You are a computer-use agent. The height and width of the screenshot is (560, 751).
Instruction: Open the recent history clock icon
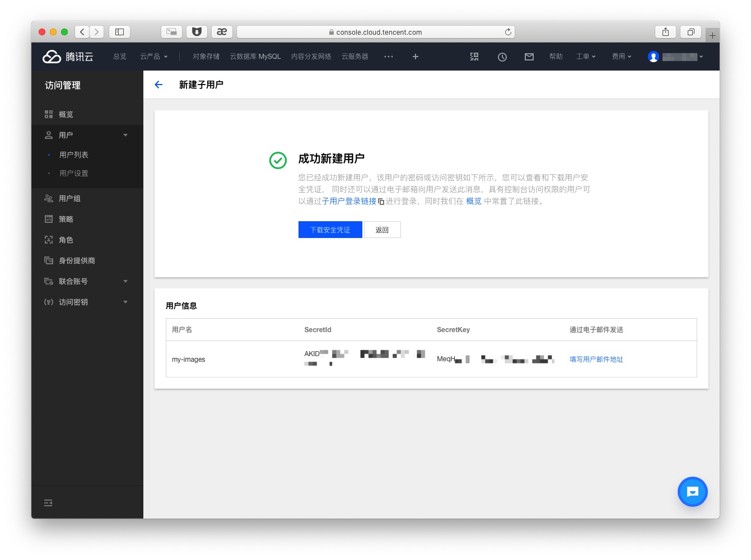tap(502, 57)
